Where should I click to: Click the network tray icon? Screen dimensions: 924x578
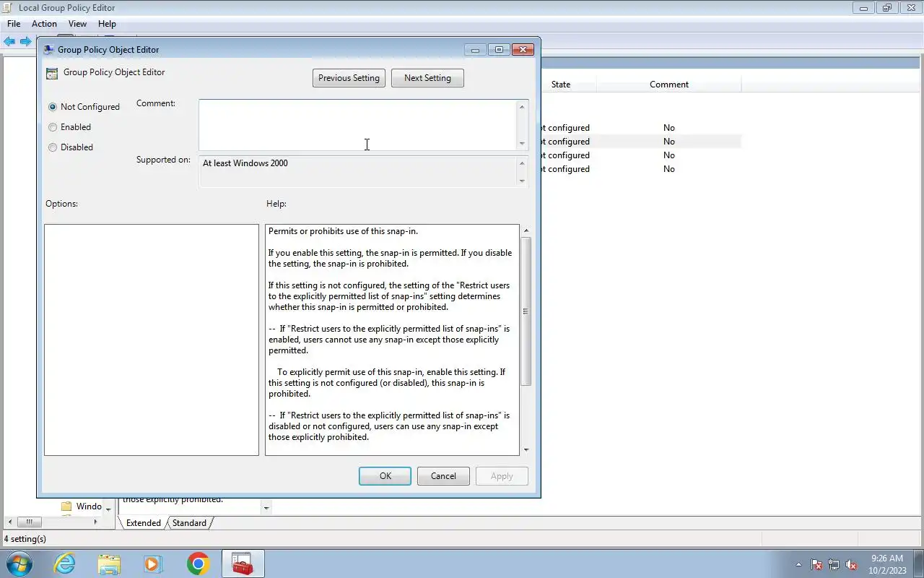click(834, 565)
